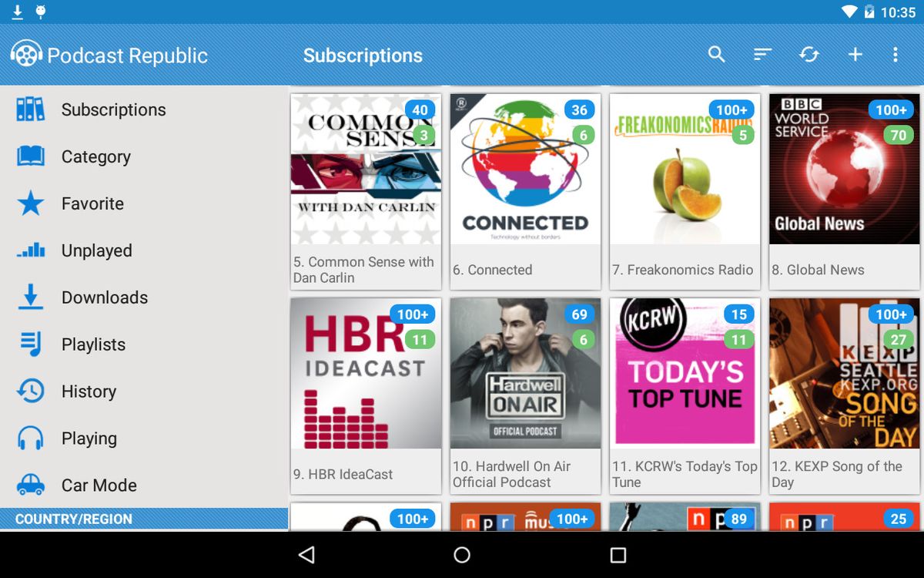Open the sort order options
Image resolution: width=924 pixels, height=578 pixels.
[x=762, y=55]
